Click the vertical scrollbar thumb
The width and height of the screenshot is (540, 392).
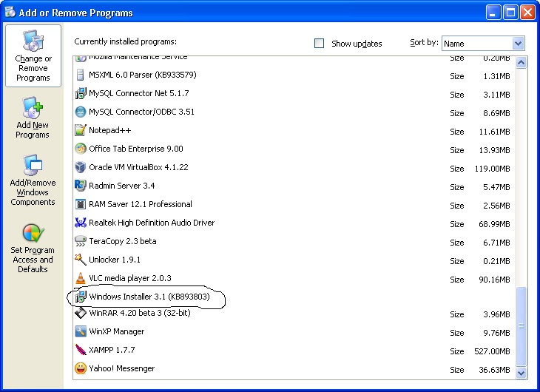click(x=521, y=326)
